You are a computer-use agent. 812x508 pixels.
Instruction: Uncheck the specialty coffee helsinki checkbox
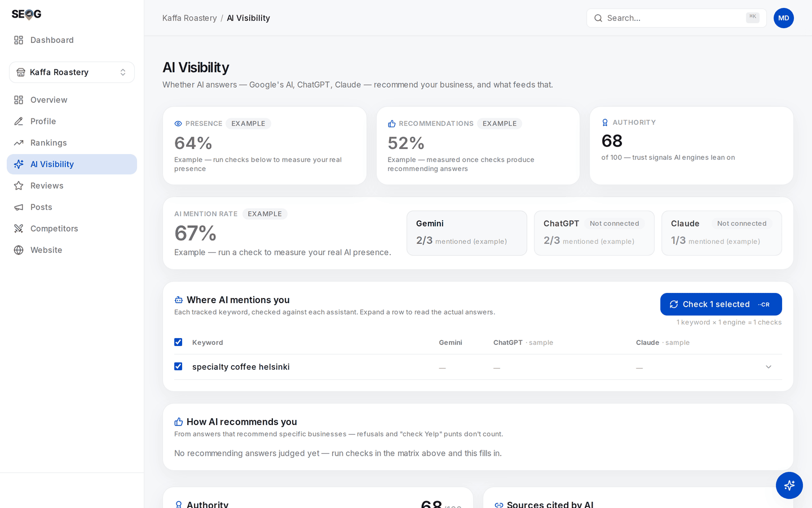[x=178, y=366]
